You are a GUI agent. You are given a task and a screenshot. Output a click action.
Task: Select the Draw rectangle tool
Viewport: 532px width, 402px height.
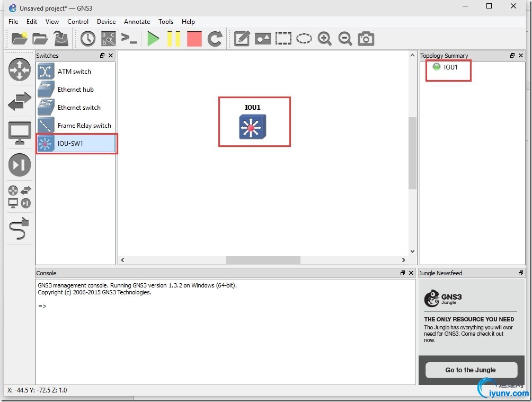pyautogui.click(x=283, y=38)
